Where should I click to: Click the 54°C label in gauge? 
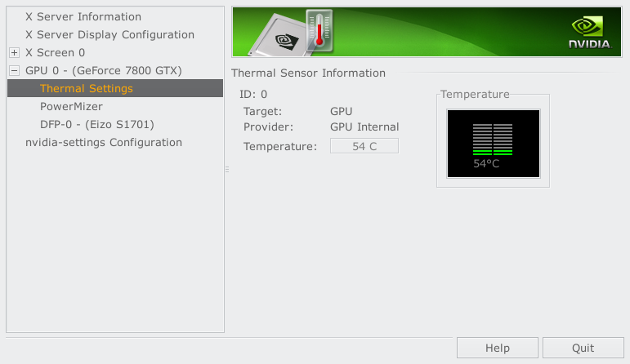(x=486, y=164)
